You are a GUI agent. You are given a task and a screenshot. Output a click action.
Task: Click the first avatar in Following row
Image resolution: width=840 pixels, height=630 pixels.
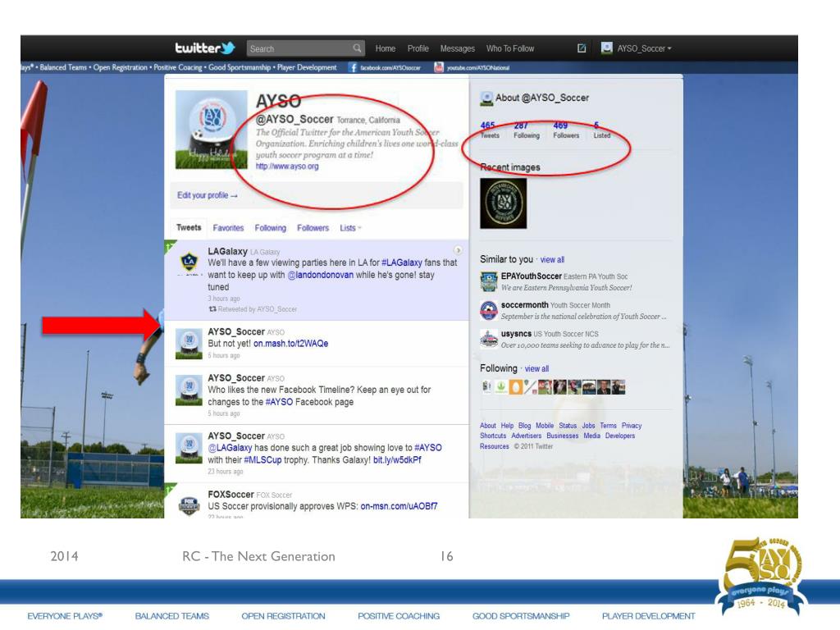(486, 387)
